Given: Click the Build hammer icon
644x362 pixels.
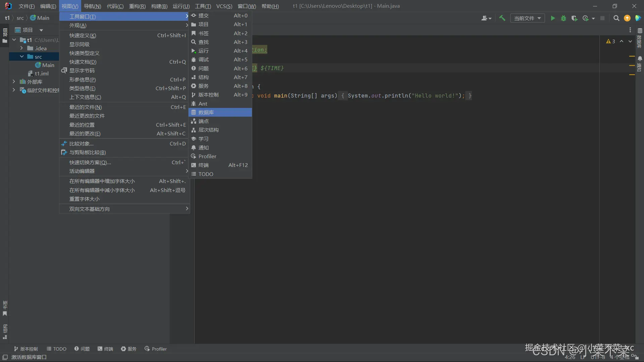Looking at the screenshot, I should (x=502, y=18).
